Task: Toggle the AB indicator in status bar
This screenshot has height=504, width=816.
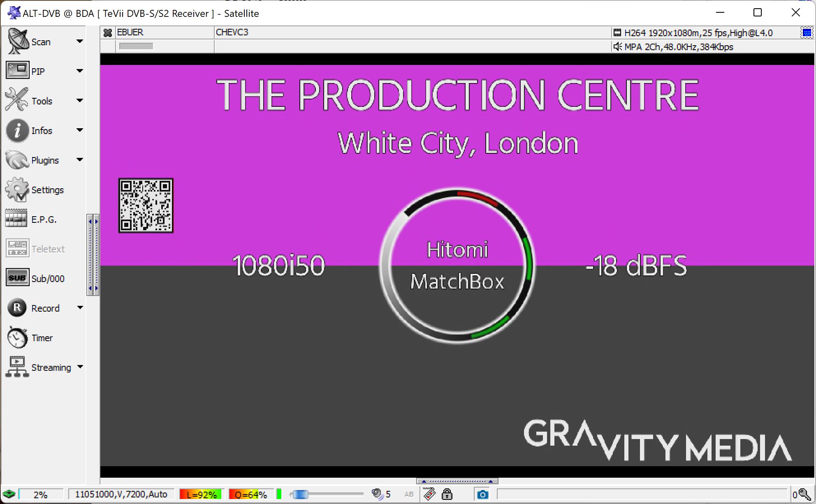Action: point(409,494)
